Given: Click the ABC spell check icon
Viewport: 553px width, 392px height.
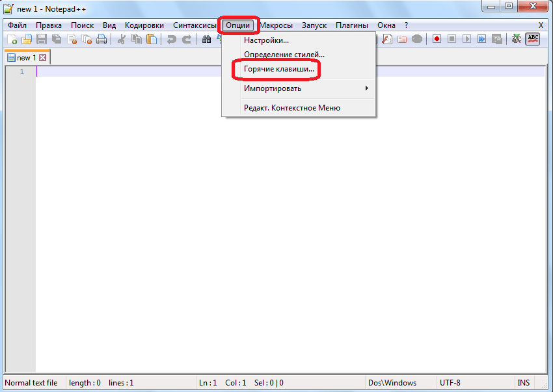Looking at the screenshot, I should (x=533, y=39).
